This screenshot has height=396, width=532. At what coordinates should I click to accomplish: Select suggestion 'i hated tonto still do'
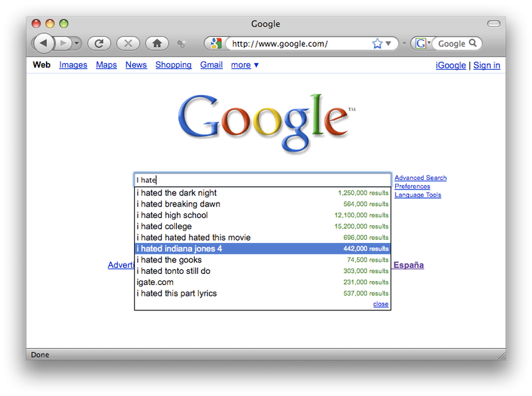[x=263, y=271]
